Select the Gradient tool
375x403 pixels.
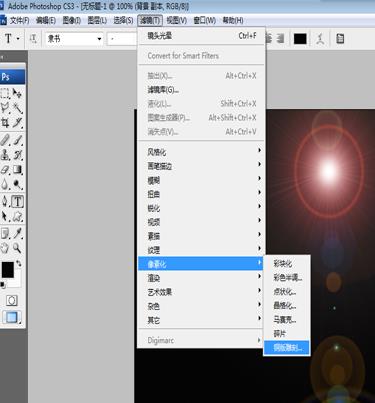coord(17,169)
